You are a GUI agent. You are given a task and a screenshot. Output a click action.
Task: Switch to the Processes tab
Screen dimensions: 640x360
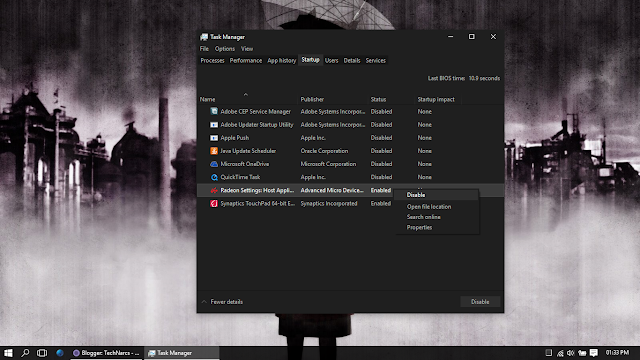(212, 60)
